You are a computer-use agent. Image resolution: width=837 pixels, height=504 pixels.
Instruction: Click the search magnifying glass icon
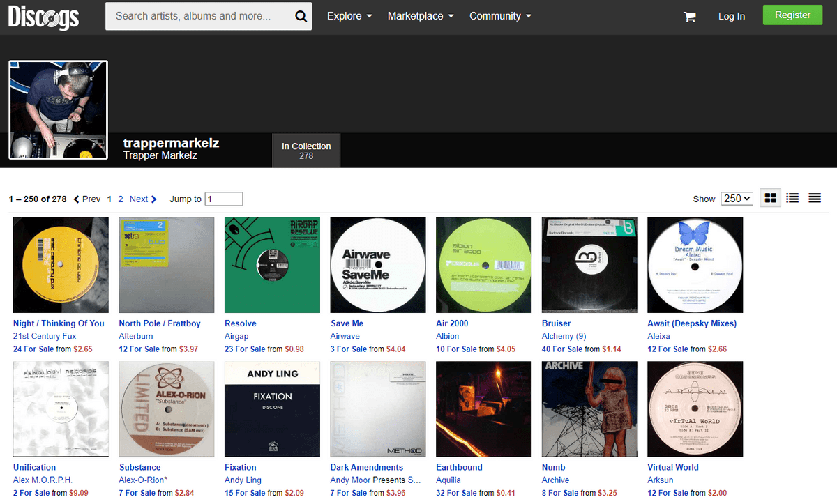(x=301, y=17)
